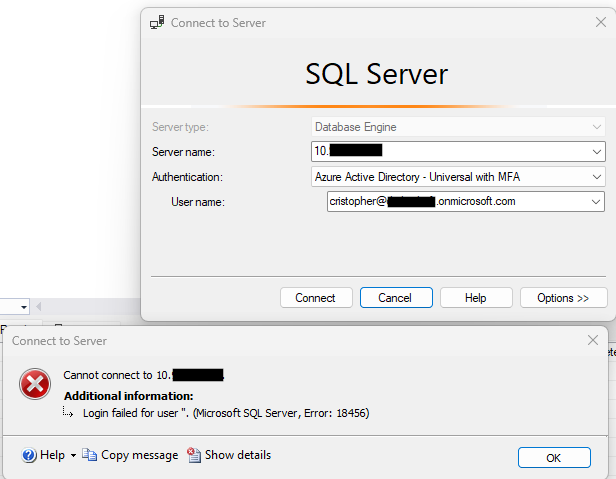Expand connection Options >>

point(563,298)
